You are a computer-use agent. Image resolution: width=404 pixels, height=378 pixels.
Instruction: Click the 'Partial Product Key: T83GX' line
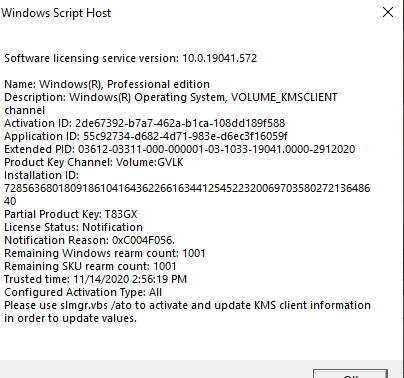coord(71,214)
